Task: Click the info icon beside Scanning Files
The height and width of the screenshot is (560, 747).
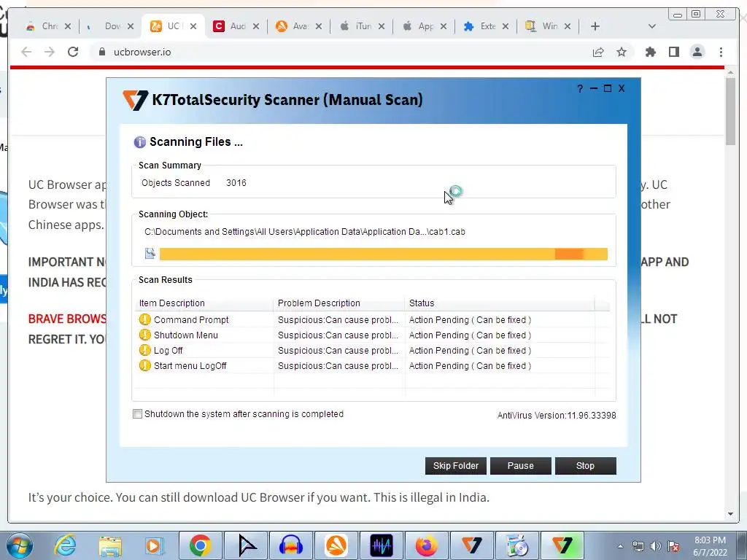Action: (139, 142)
